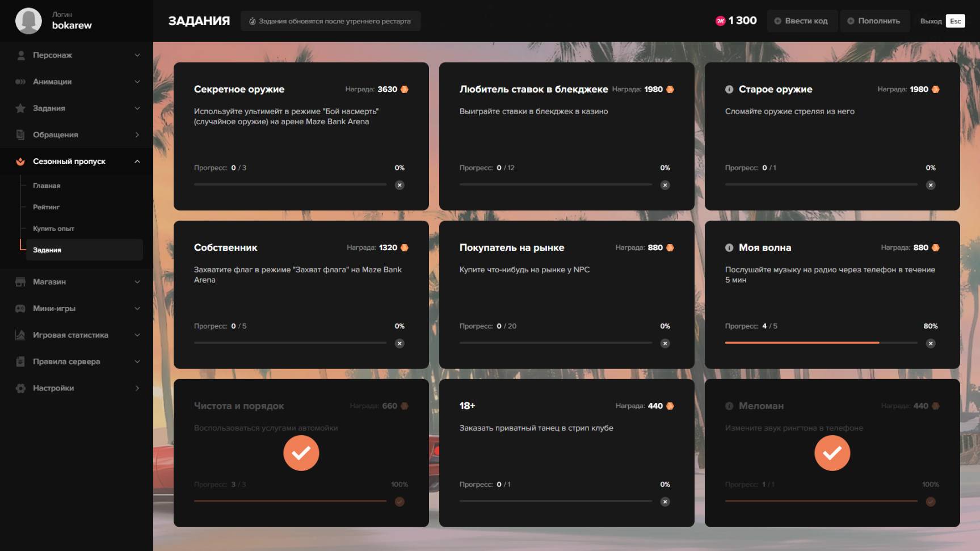980x551 pixels.
Task: Click the Обращения document icon
Action: tap(20, 134)
